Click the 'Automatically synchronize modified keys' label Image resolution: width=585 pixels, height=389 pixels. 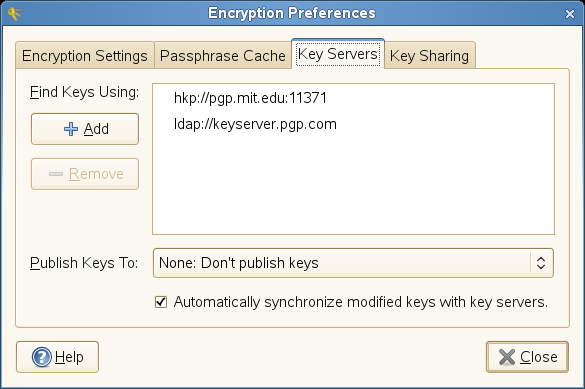(x=361, y=302)
